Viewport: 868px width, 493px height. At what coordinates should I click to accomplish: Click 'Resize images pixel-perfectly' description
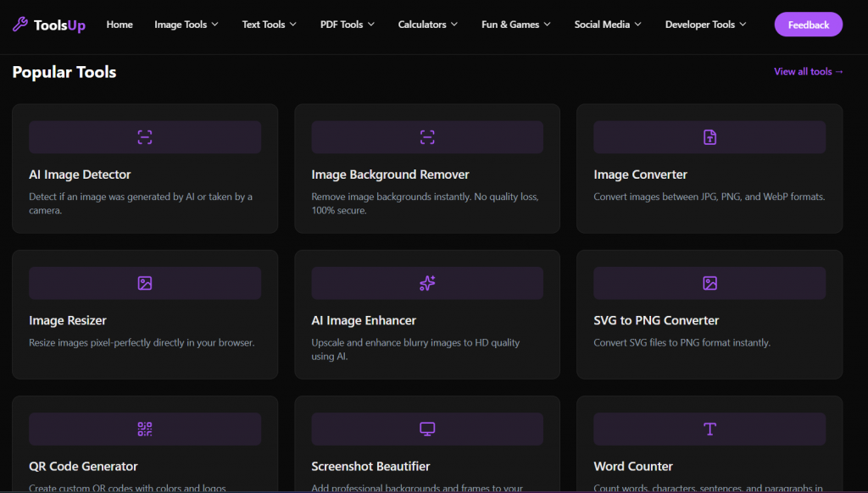pos(142,342)
